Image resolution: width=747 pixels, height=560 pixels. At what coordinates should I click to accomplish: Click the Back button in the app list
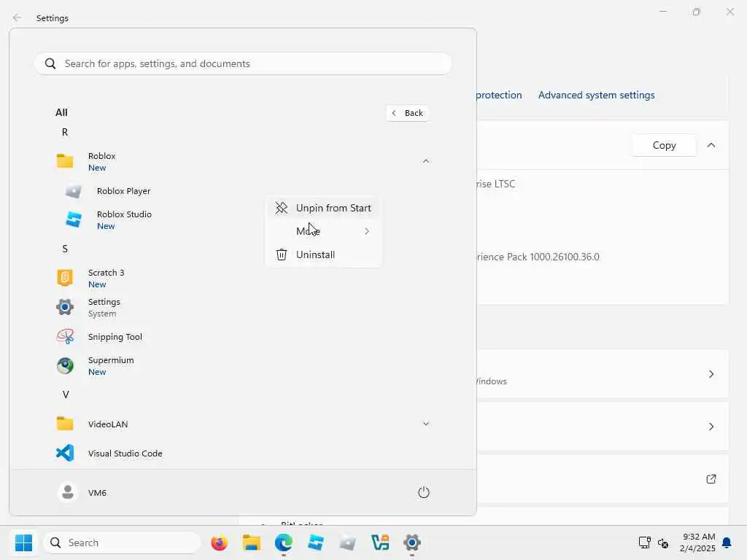408,113
